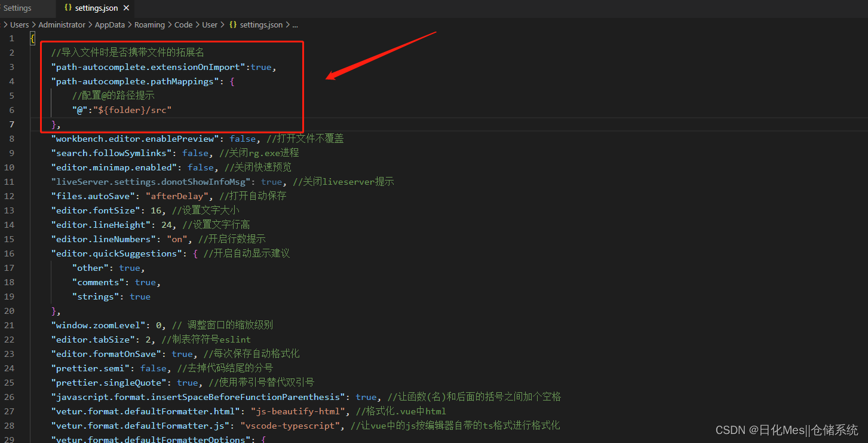Click "path-autocomplete.extensionOnImport" key
Viewport: 868px width, 443px height.
click(x=148, y=67)
